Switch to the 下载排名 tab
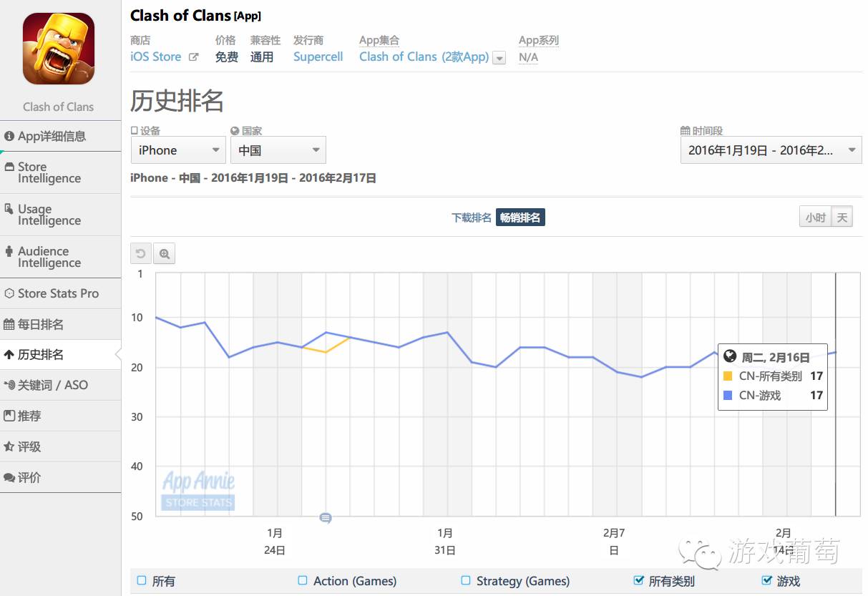This screenshot has width=868, height=596. tap(471, 217)
